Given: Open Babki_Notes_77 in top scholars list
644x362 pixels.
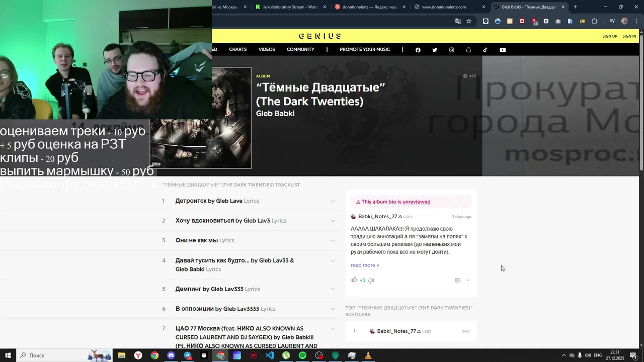Looking at the screenshot, I should [396, 331].
